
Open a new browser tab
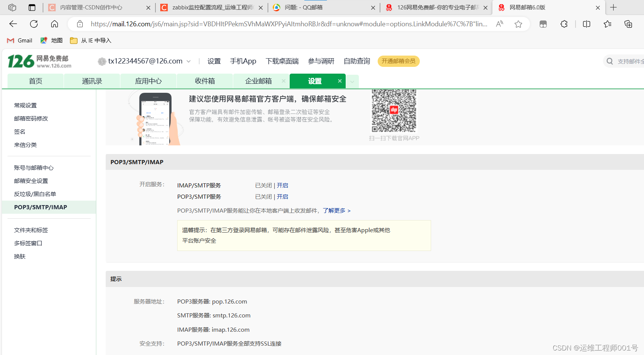(614, 8)
